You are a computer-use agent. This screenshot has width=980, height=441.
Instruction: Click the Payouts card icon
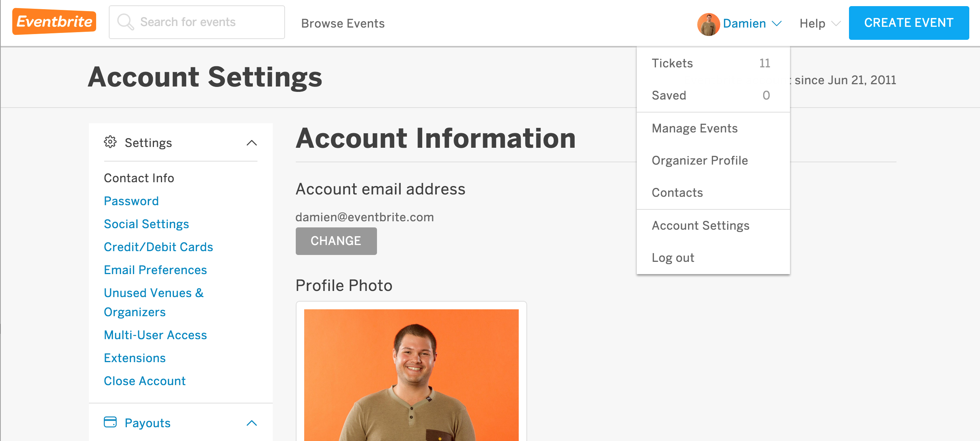point(110,422)
